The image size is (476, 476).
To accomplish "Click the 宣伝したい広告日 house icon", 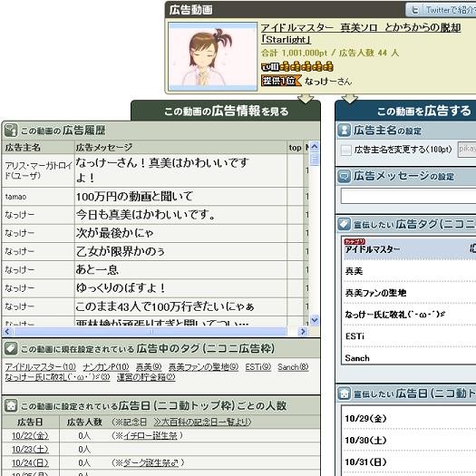I will pyautogui.click(x=344, y=393).
